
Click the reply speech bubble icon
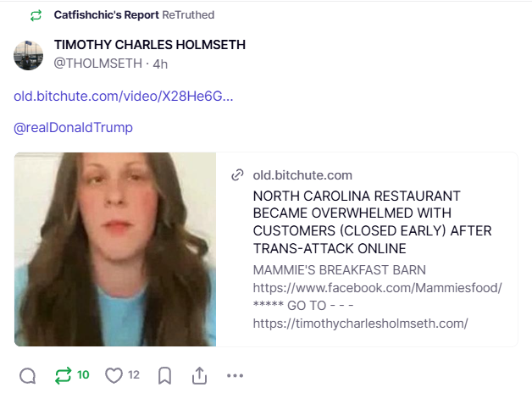[27, 375]
